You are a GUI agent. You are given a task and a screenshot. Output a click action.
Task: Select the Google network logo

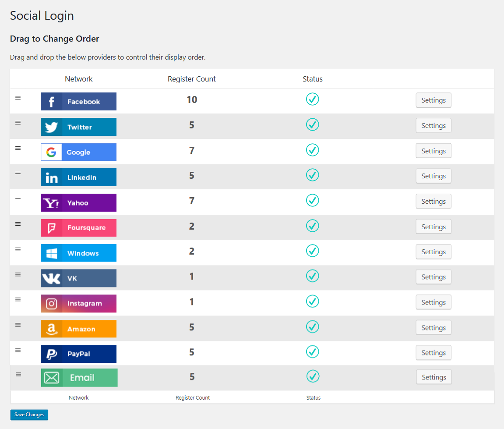[x=78, y=152]
